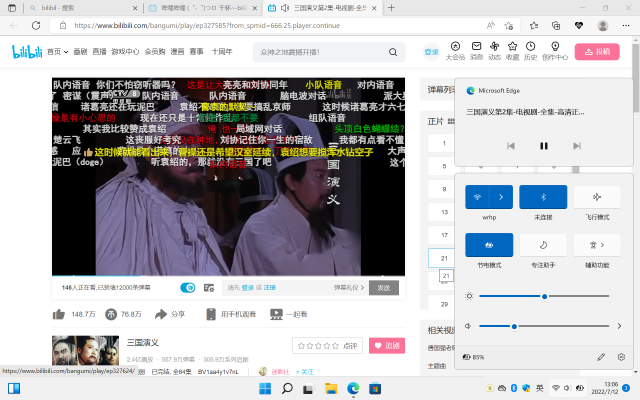Select episode 21 in the list
This screenshot has width=640, height=400.
click(444, 258)
